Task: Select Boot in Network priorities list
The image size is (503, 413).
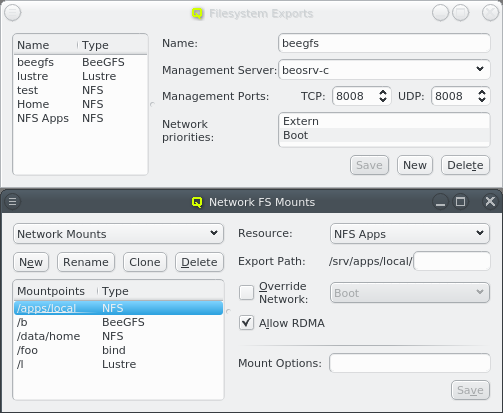Action: coord(384,135)
